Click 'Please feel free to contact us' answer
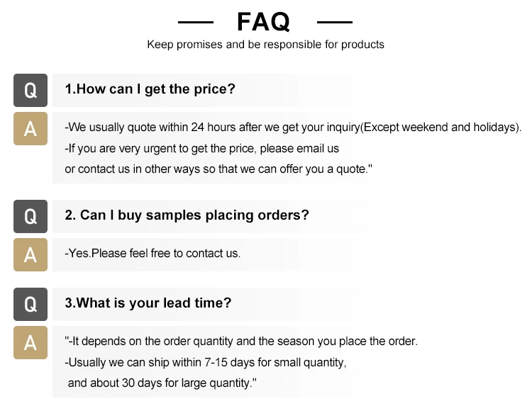 click(153, 253)
